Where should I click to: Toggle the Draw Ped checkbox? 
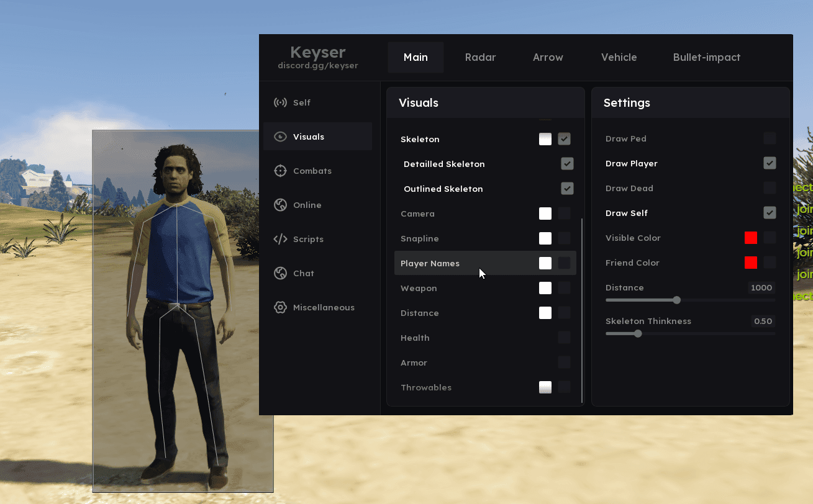click(x=770, y=138)
